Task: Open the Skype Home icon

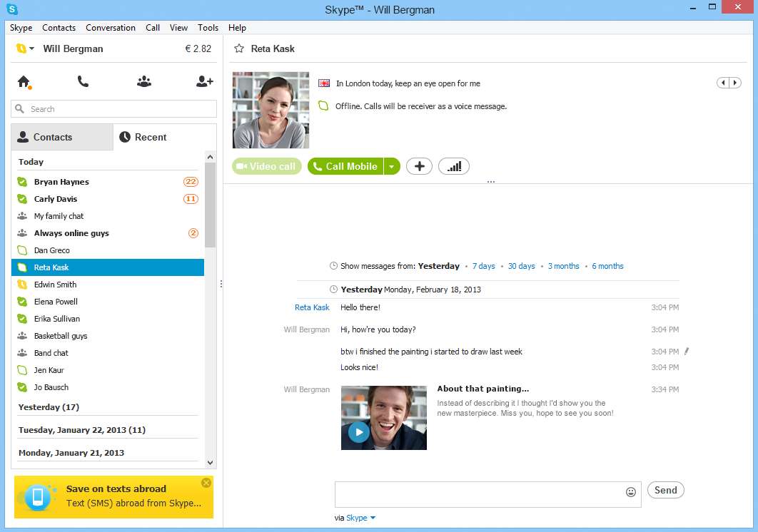Action: click(x=24, y=82)
